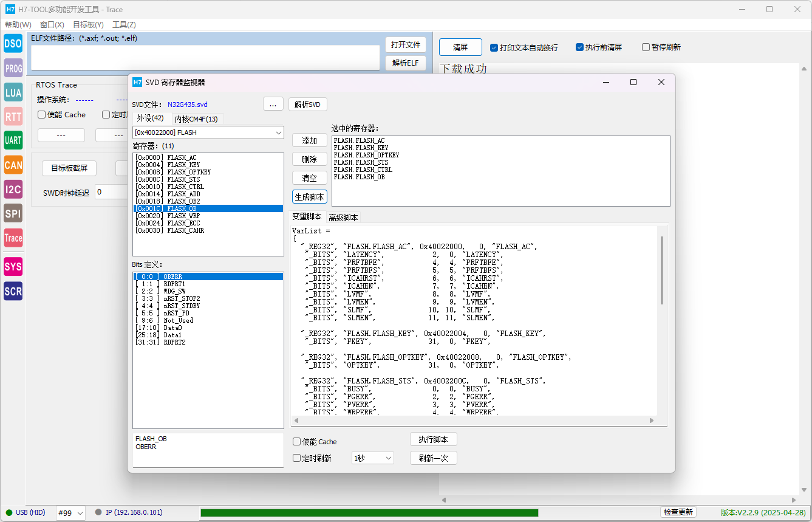This screenshot has width=812, height=522.
Task: Switch to the RTT viewer icon
Action: [13, 117]
